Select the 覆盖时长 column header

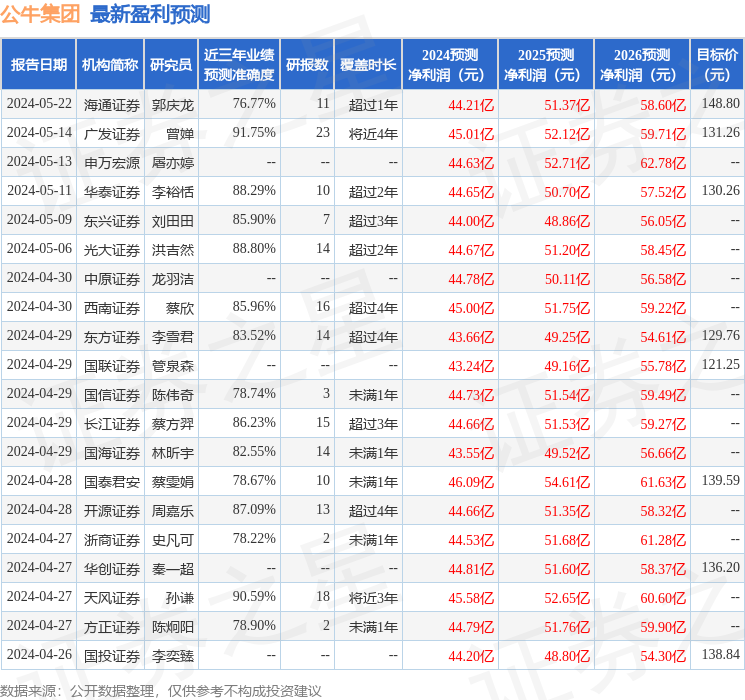[368, 65]
